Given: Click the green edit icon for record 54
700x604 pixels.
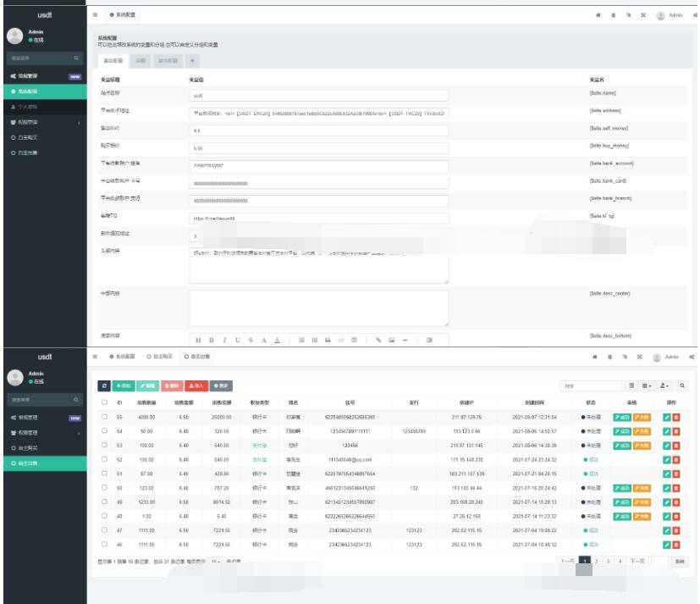Looking at the screenshot, I should [667, 432].
